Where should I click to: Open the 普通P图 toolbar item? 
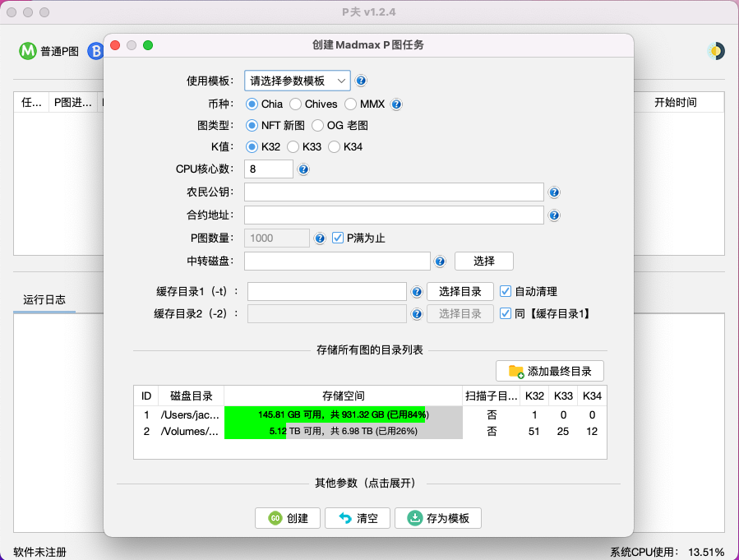coord(49,51)
